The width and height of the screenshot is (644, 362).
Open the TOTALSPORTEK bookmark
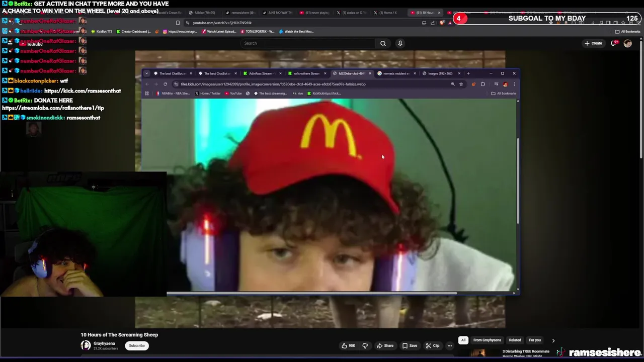tap(257, 32)
